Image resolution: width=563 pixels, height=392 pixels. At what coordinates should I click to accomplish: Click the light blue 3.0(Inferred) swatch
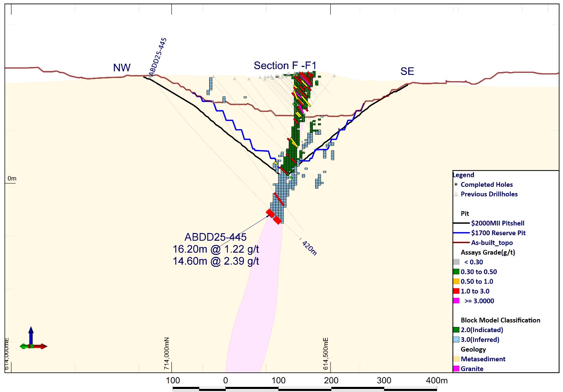pos(456,340)
